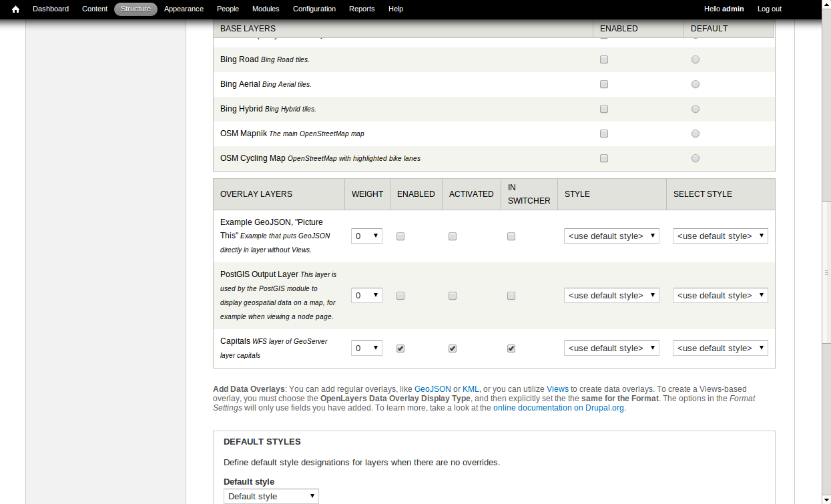Follow the Views link
Image resolution: width=831 pixels, height=504 pixels.
(x=557, y=389)
